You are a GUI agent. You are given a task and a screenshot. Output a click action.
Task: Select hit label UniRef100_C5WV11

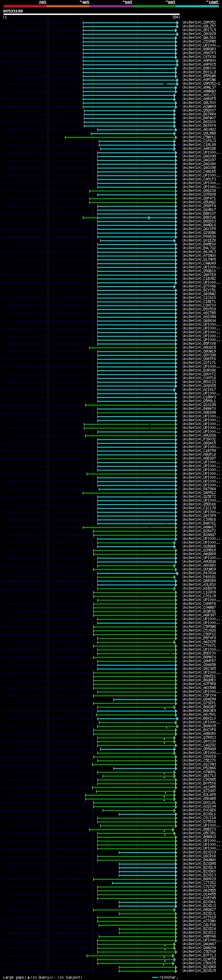199,137
